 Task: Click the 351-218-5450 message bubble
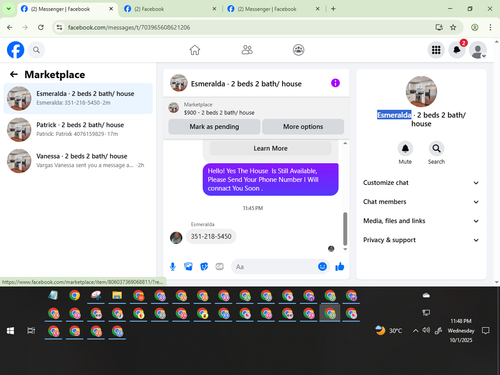pyautogui.click(x=211, y=236)
